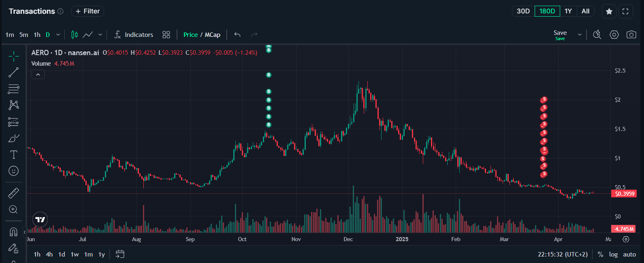Expand the interval dropdown arrow
Screen dimensions: 644x263
click(x=58, y=35)
